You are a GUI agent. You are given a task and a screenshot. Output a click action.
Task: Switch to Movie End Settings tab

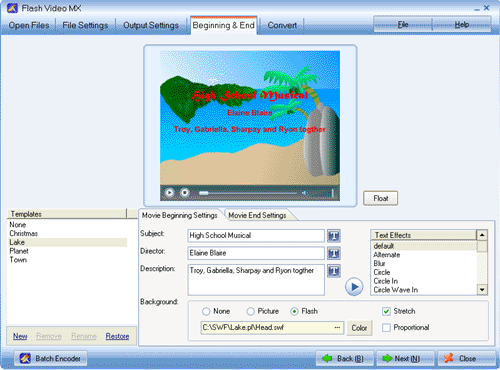[257, 215]
